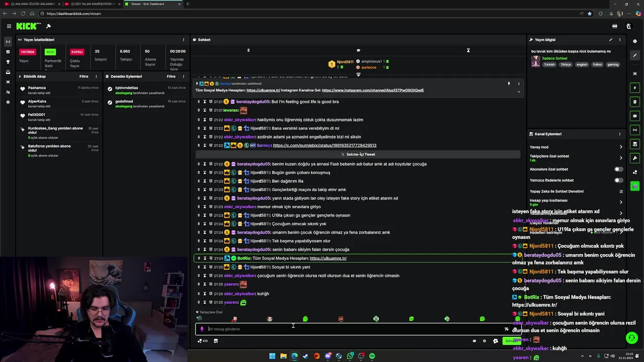Toggle the activity feed lightning widget icon
This screenshot has height=362, width=644.
pos(635,88)
